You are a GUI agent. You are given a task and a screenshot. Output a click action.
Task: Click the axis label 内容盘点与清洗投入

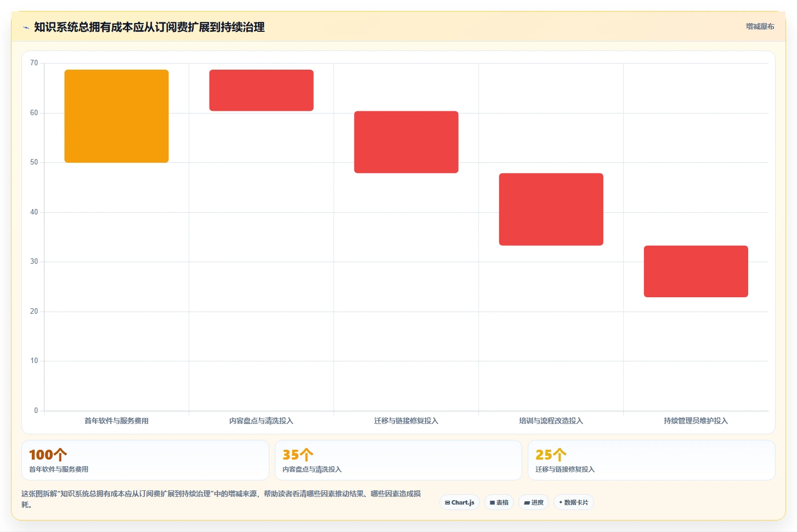261,421
